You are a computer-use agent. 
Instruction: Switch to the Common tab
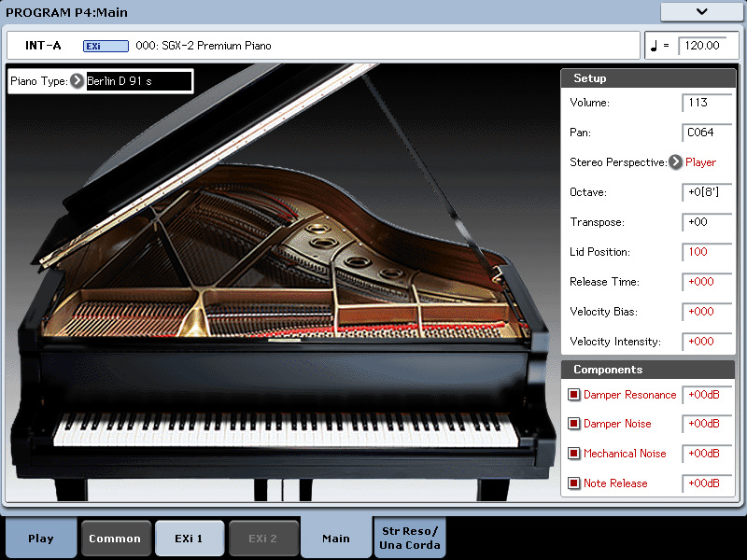(115, 539)
